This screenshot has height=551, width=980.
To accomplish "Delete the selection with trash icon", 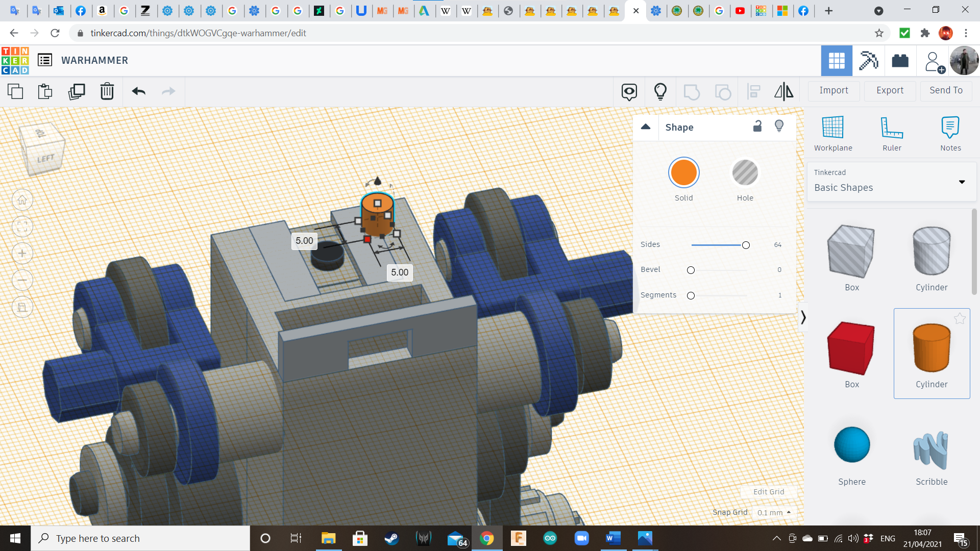I will click(x=107, y=91).
